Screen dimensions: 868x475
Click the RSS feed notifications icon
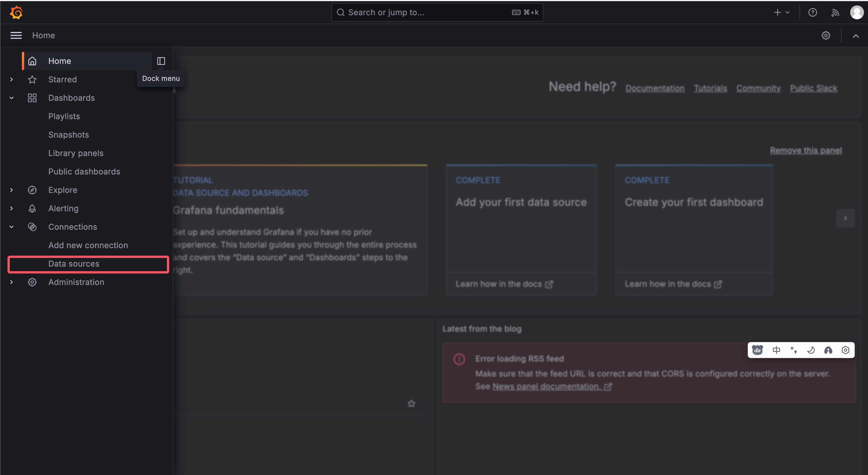(x=835, y=12)
